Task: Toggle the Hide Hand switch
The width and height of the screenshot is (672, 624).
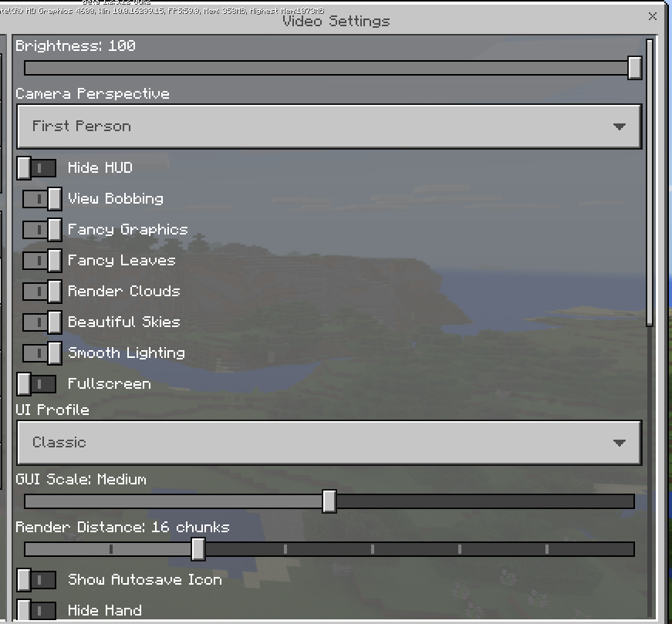Action: click(36, 610)
